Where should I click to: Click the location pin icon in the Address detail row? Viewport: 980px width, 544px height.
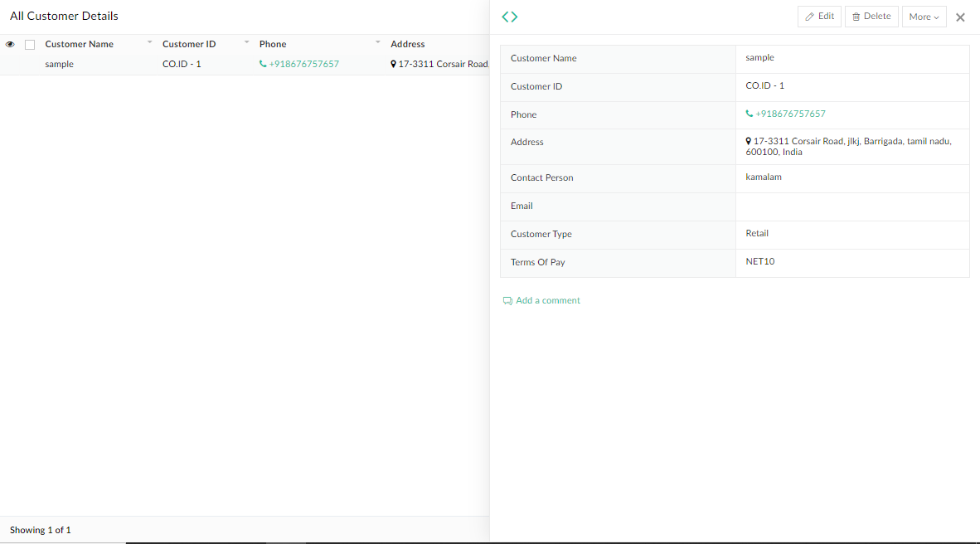tap(749, 141)
